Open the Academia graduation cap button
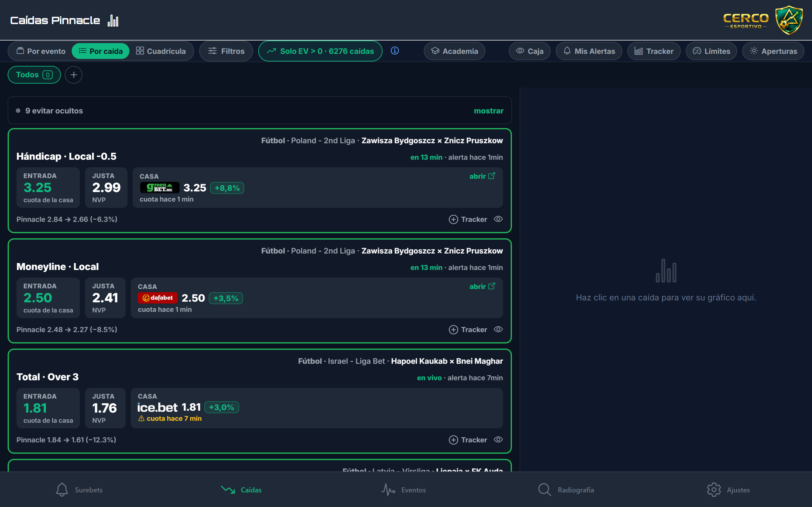812x507 pixels. coord(454,51)
